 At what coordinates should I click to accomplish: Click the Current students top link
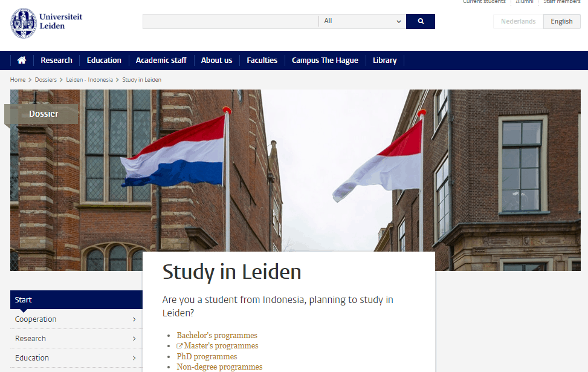click(484, 2)
